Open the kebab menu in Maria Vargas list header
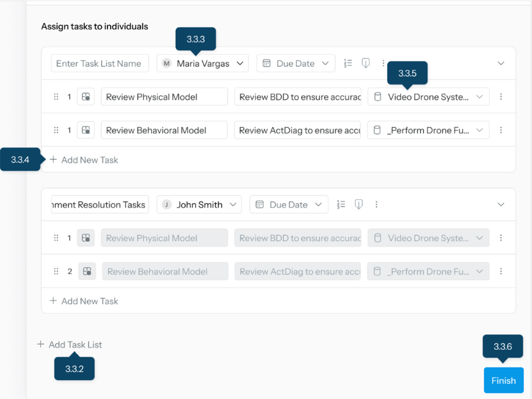The image size is (532, 399). (x=383, y=63)
